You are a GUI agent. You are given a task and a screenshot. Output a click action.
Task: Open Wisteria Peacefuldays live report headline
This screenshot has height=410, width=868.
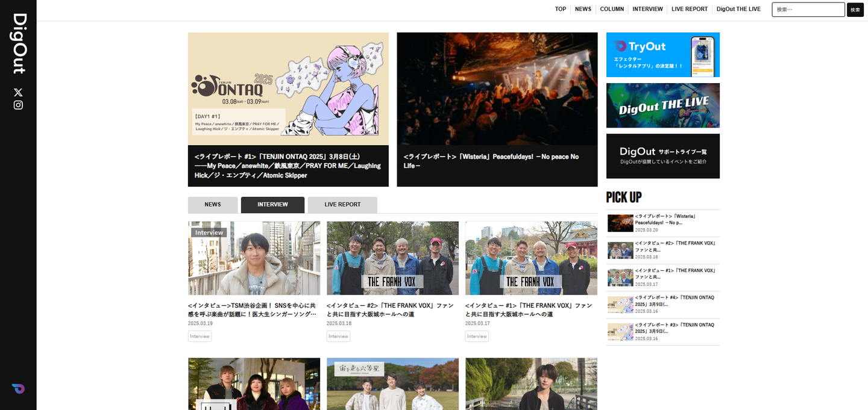[x=491, y=161]
